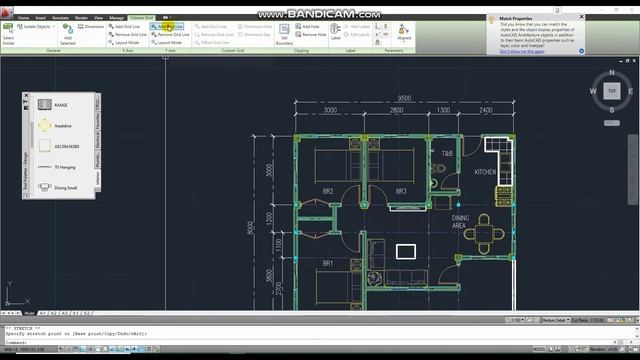Select the Column Grid contextual tab
This screenshot has width=640, height=360.
142,18
